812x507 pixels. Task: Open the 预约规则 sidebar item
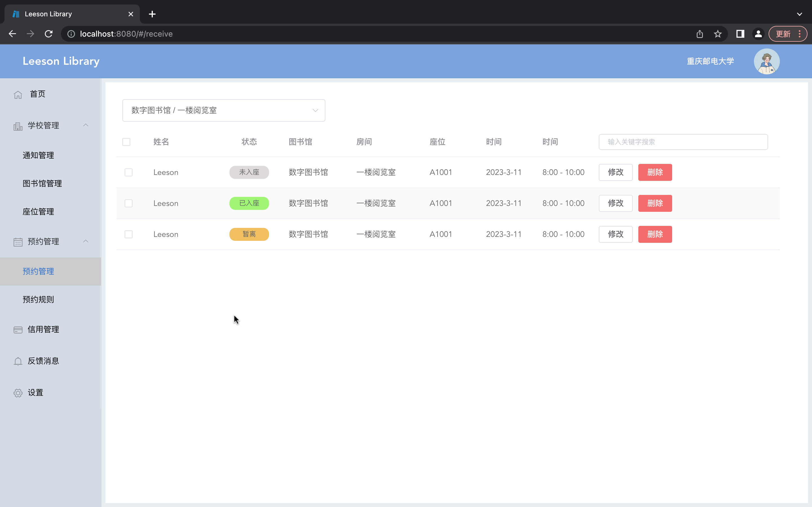pyautogui.click(x=38, y=299)
